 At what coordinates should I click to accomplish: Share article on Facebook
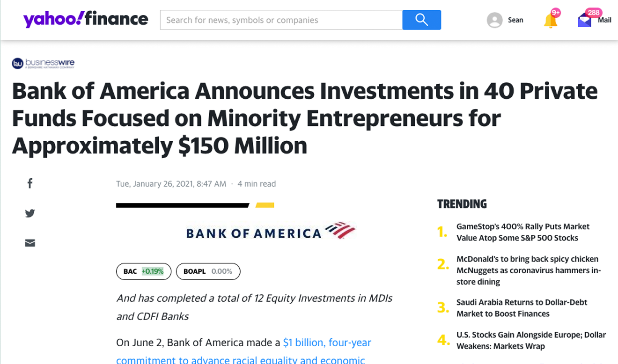[x=30, y=183]
